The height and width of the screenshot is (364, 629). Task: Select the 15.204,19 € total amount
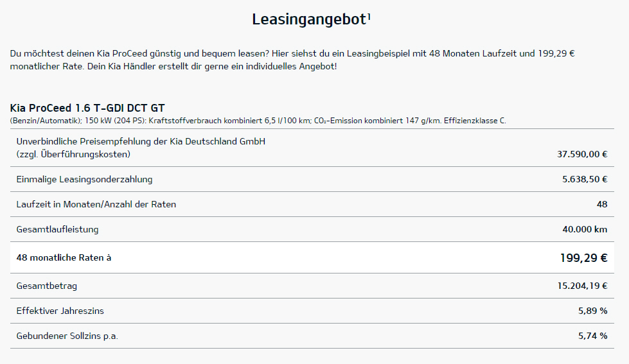582,286
